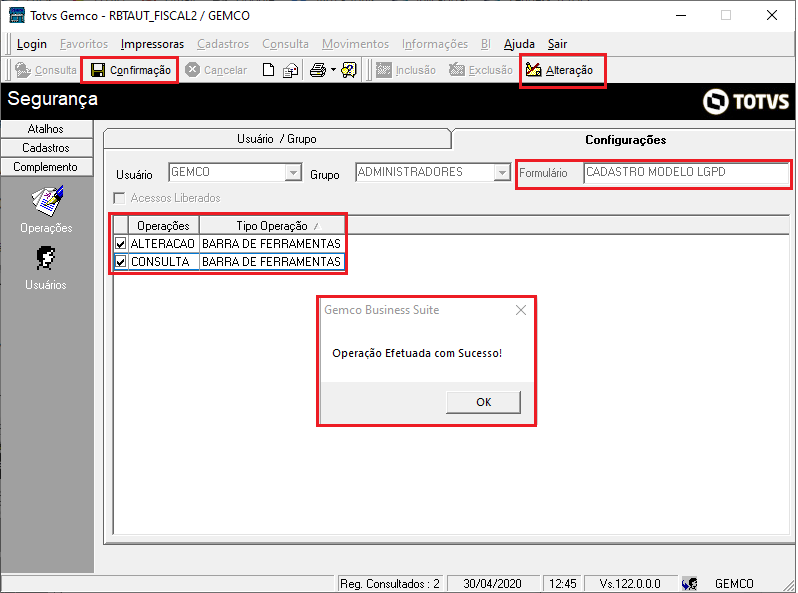This screenshot has height=593, width=798.
Task: Open the Consulta menu
Action: point(286,44)
